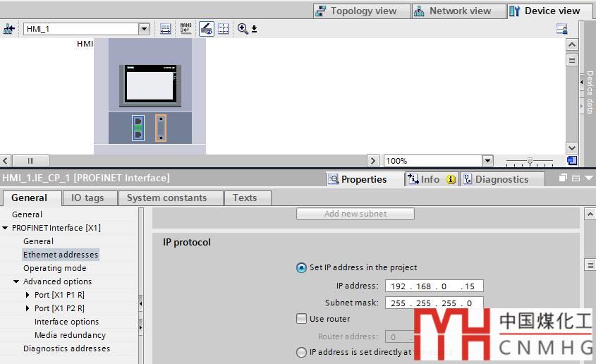The width and height of the screenshot is (596, 364).
Task: Open the IO tags tab
Action: coord(87,198)
